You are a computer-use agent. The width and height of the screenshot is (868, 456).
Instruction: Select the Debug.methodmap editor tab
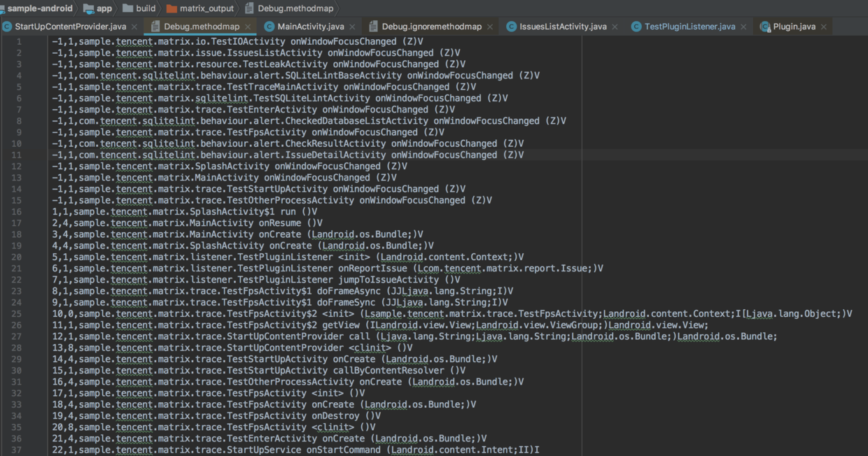pos(202,27)
